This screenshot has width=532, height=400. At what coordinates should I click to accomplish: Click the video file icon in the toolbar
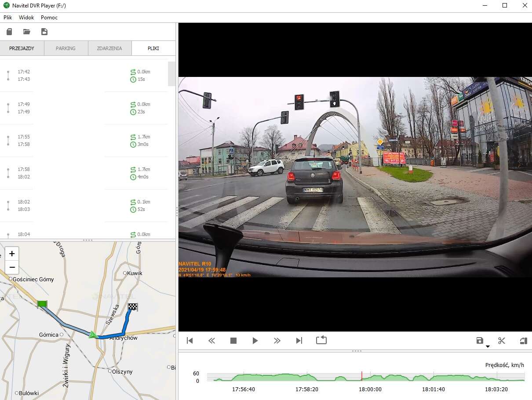[44, 32]
